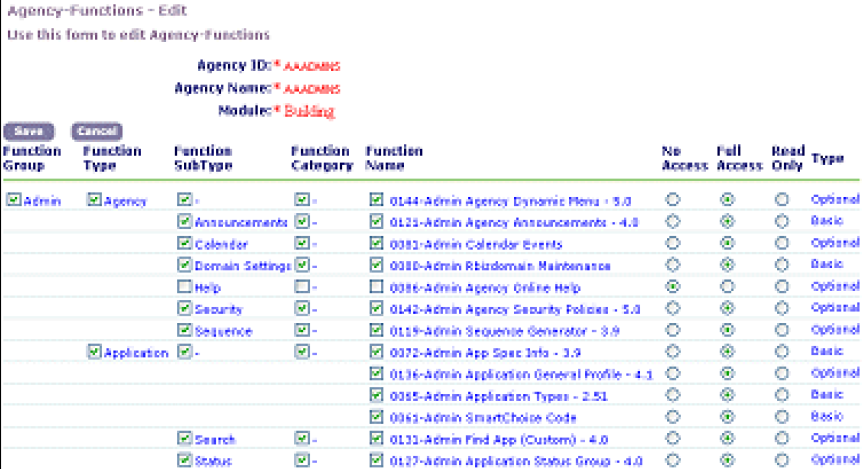Toggle the Admin function group checkbox
This screenshot has width=864, height=469.
coord(13,200)
